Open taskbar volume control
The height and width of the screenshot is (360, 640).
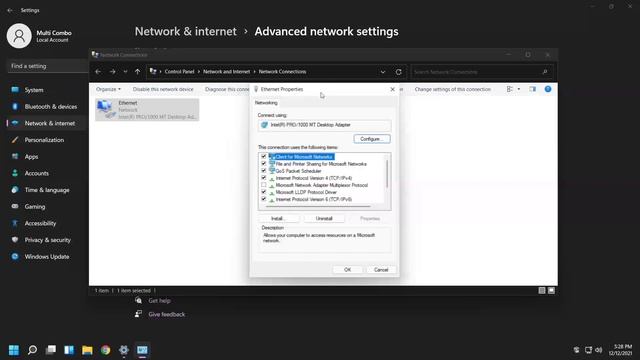[599, 350]
